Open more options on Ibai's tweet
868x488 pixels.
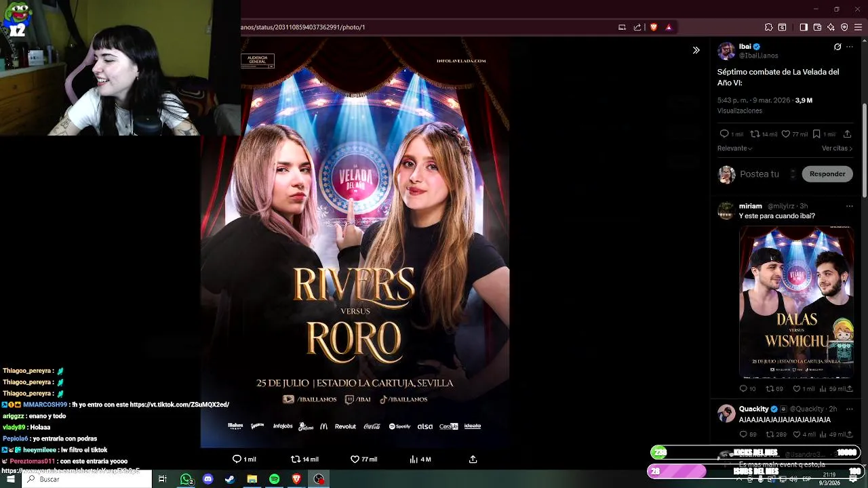point(850,47)
